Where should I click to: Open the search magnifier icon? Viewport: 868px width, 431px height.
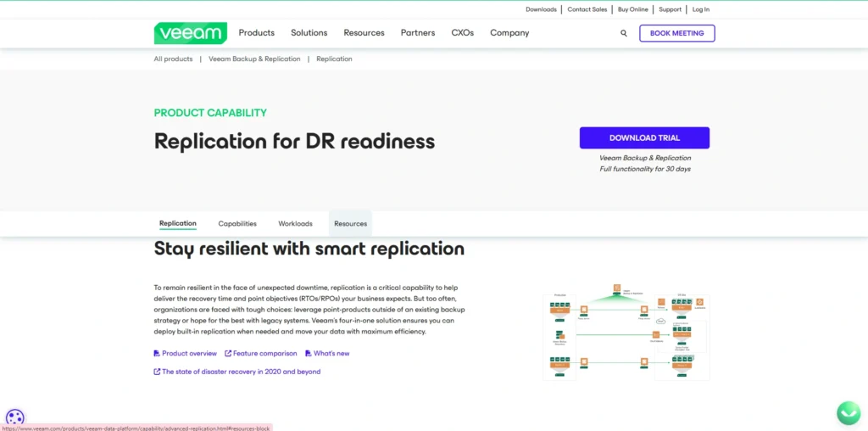[624, 33]
